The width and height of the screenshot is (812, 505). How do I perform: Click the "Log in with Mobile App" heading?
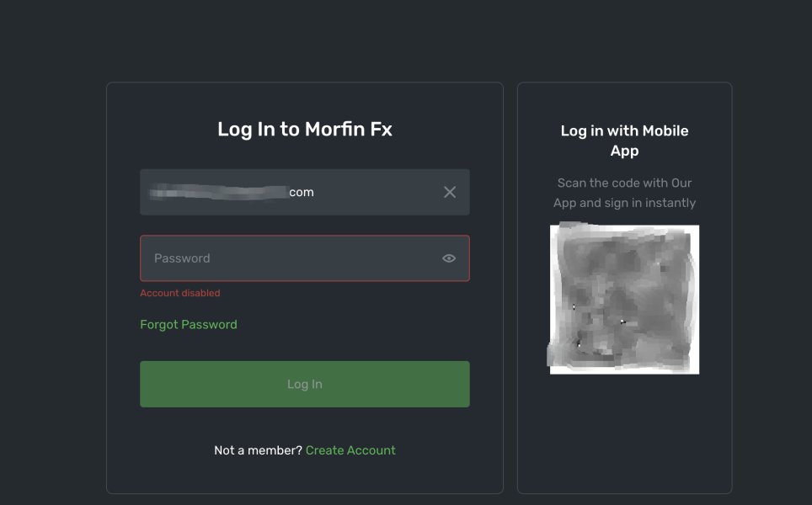pyautogui.click(x=624, y=141)
